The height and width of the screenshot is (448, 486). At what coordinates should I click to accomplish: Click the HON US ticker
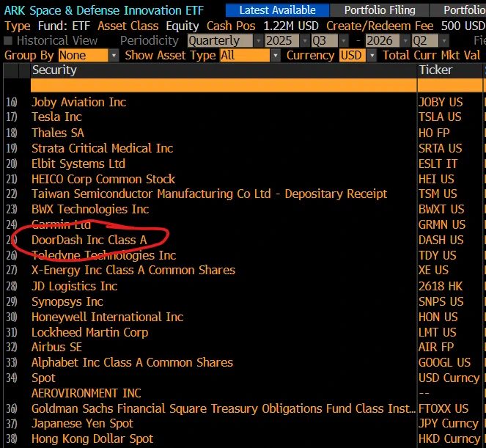438,317
